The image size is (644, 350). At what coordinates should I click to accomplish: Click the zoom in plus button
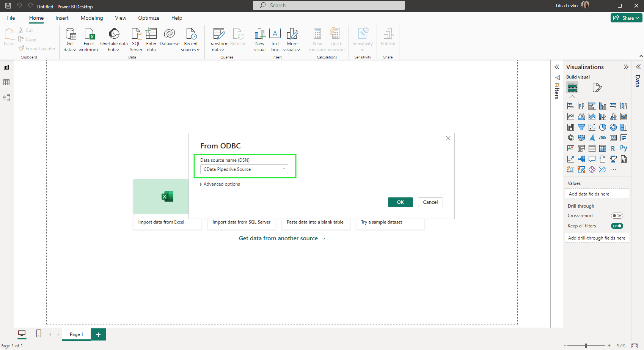(x=609, y=346)
